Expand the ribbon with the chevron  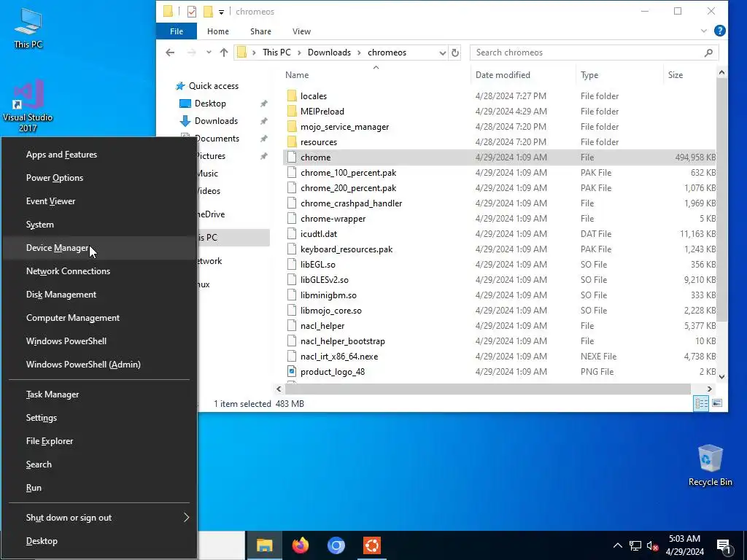coord(704,31)
